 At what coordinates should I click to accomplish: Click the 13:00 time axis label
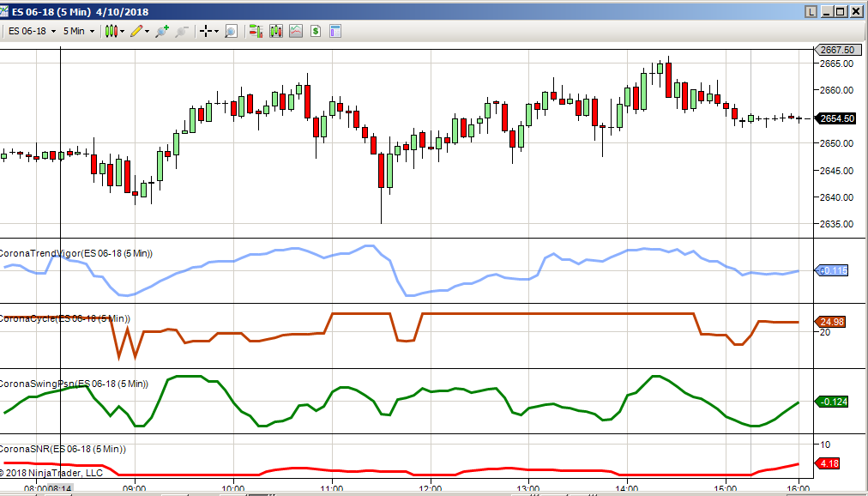click(x=528, y=489)
